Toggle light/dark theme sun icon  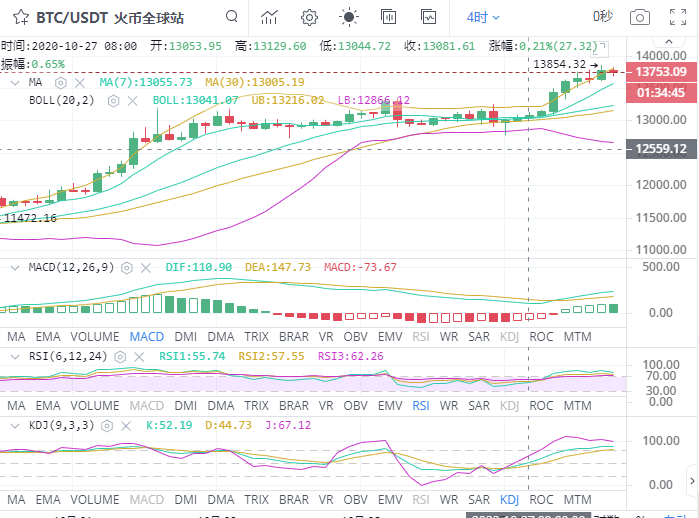pyautogui.click(x=349, y=17)
